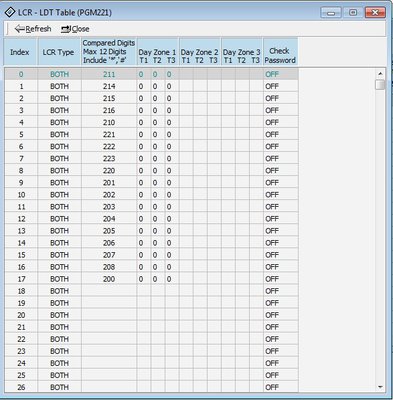
Task: Close window with red X button
Action: pos(375,13)
